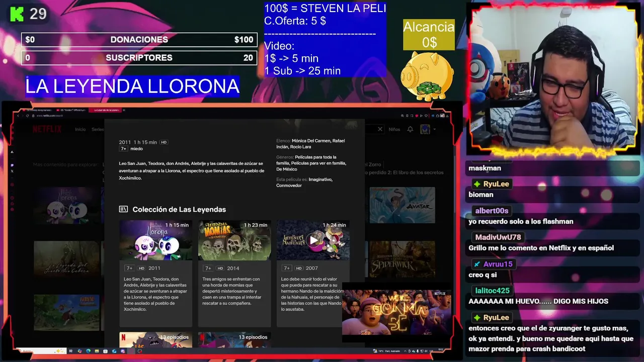Screen dimensions: 644x362
Task: Click the Conmovedor tag link
Action: (289, 186)
